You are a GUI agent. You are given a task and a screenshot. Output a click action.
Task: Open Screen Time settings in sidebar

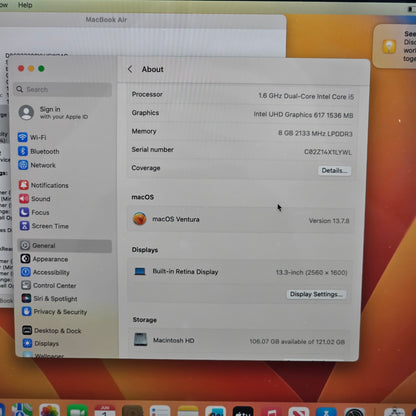click(x=44, y=226)
